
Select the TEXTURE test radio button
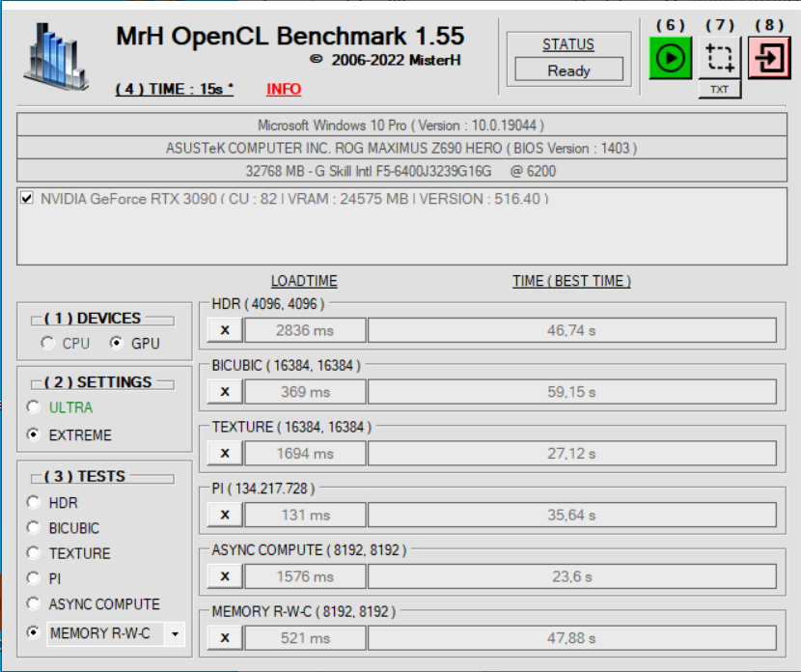[33, 553]
